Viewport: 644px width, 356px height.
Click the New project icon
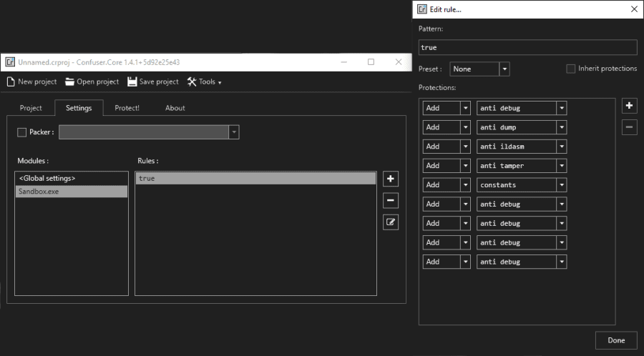pos(11,81)
